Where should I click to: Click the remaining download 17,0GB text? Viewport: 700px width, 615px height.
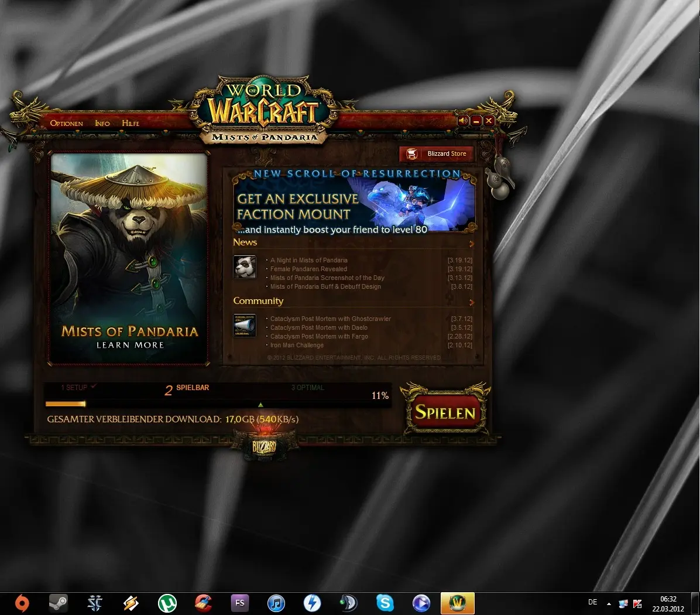[173, 419]
